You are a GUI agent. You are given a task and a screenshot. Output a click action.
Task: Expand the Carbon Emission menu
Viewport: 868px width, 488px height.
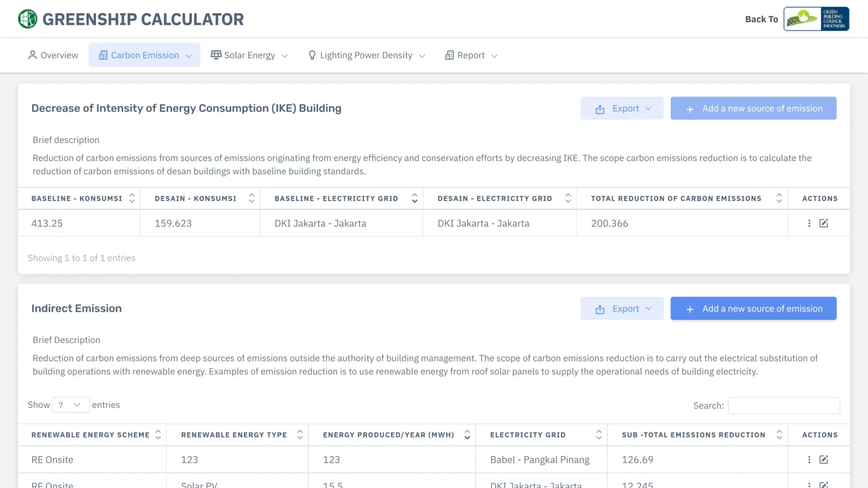(145, 55)
